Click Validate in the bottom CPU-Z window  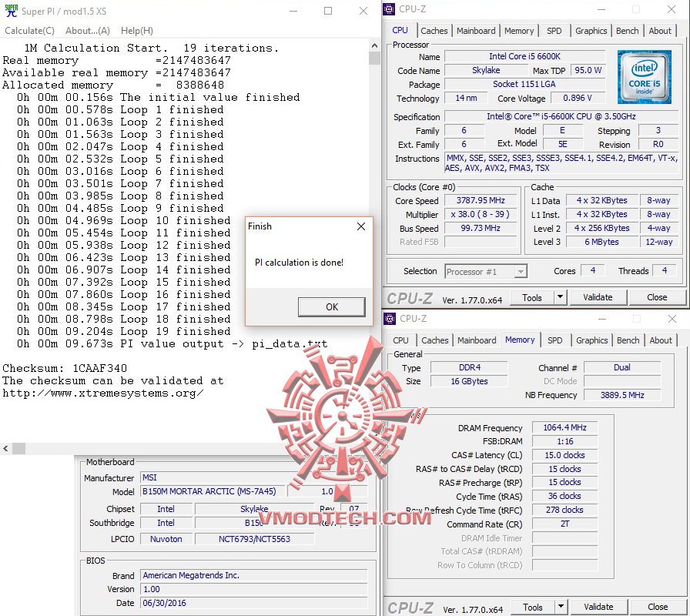pyautogui.click(x=598, y=607)
